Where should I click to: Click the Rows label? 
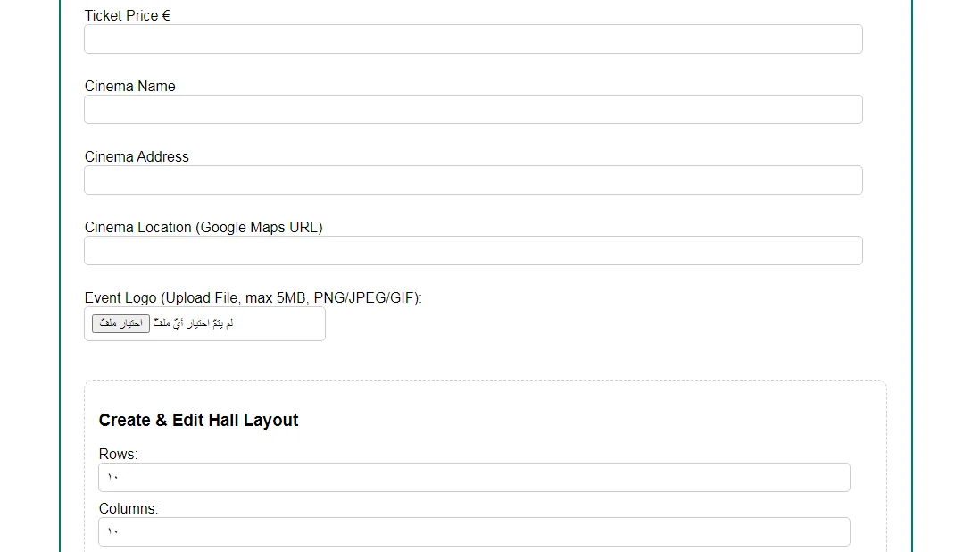(118, 454)
